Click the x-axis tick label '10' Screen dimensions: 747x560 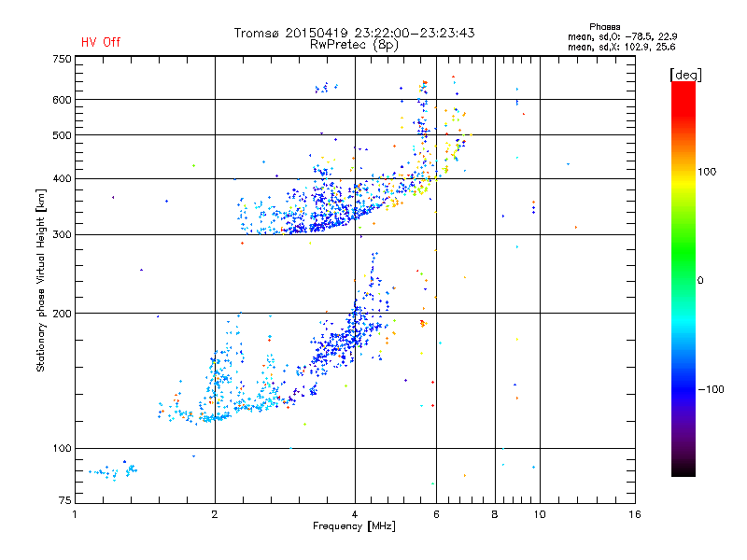tap(540, 514)
